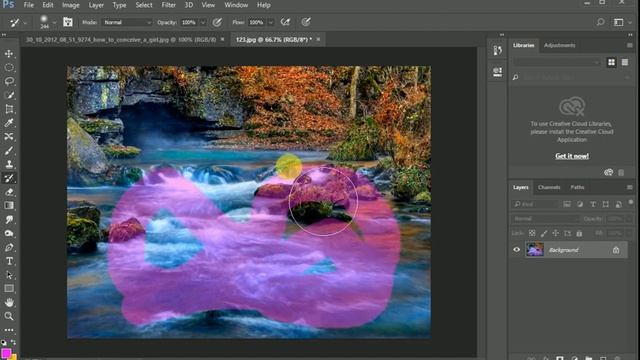Select the Eyedropper tool

[9, 122]
